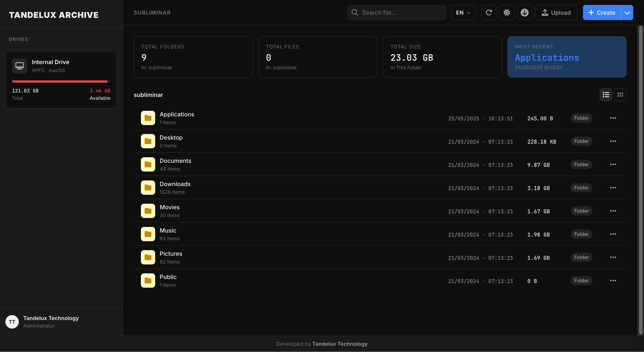Click the Music folder icon
Viewport: 644px width, 352px height.
pyautogui.click(x=148, y=234)
